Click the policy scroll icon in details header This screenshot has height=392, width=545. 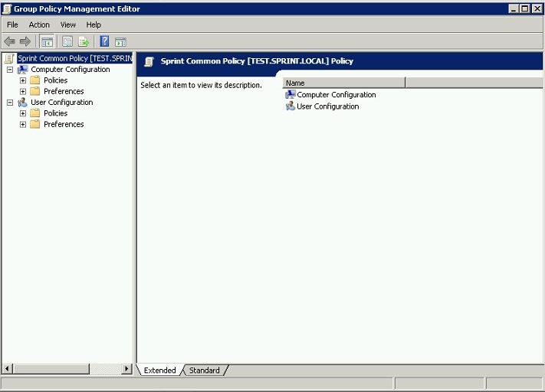pos(149,62)
